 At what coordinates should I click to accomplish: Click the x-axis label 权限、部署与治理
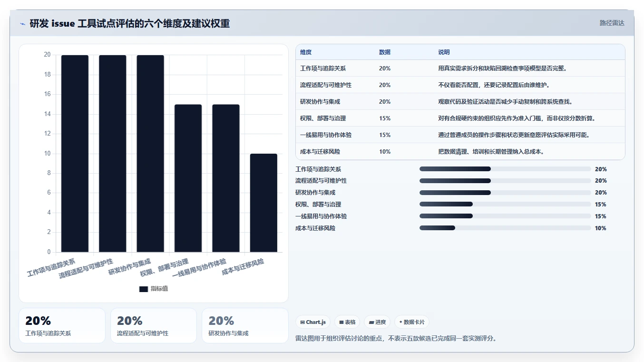pos(165,268)
